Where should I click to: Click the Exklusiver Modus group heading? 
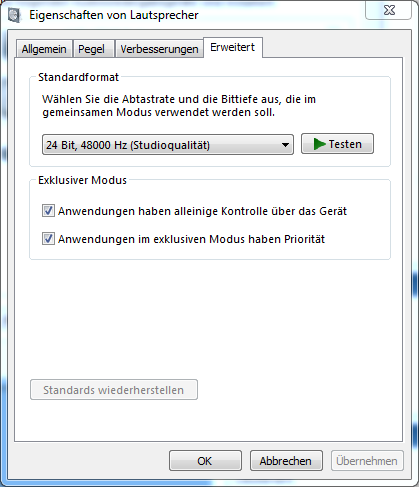click(82, 180)
